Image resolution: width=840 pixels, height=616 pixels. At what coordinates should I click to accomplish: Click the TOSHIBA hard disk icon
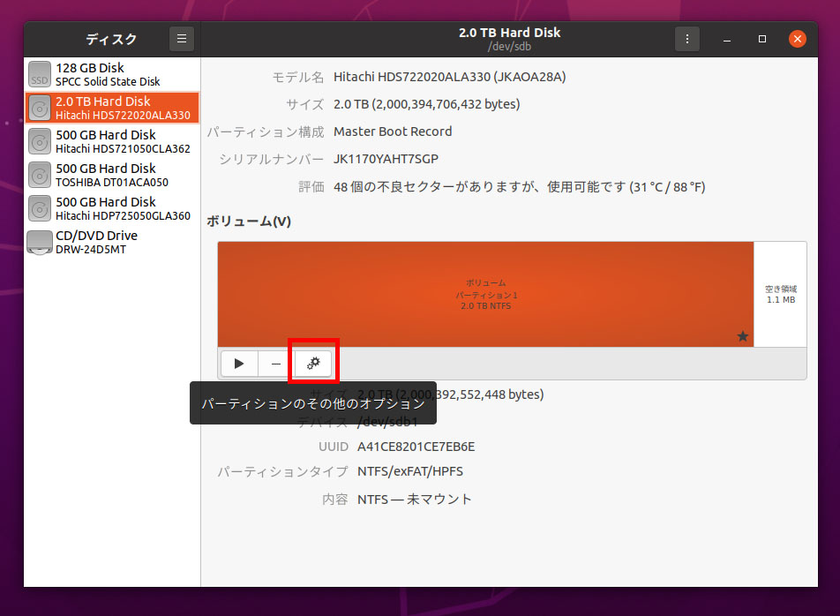point(40,175)
